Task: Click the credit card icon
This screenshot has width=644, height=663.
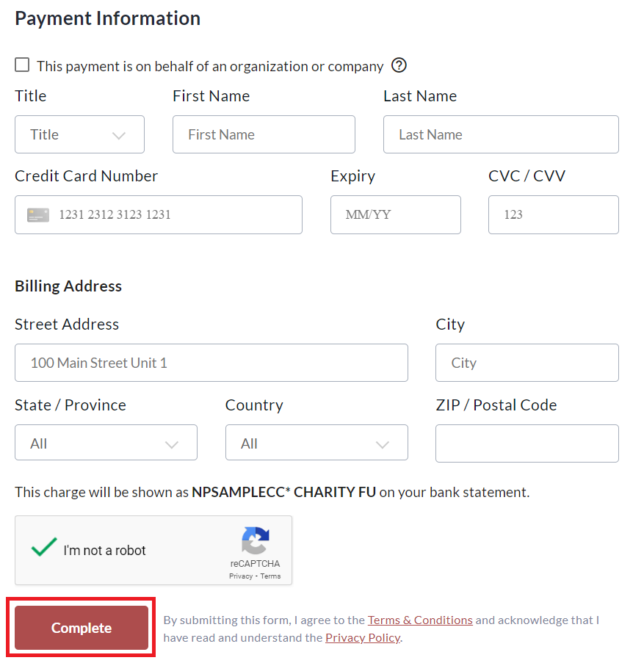Action: (x=38, y=215)
